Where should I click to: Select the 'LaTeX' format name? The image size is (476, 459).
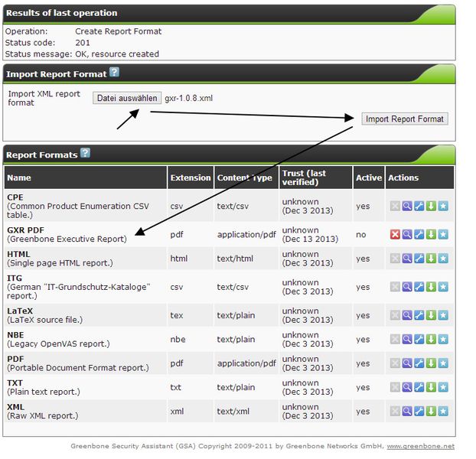[x=20, y=311]
